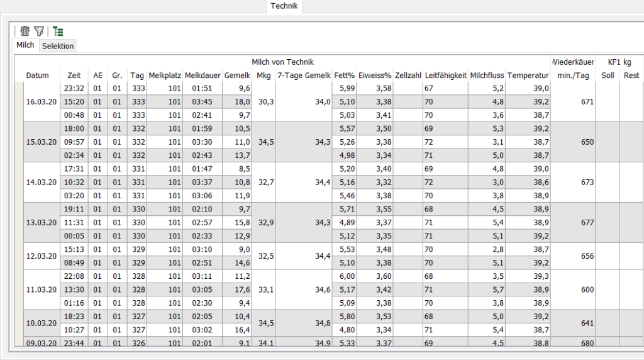Click the Zellzahl column header
The height and width of the screenshot is (360, 644).
(x=408, y=76)
